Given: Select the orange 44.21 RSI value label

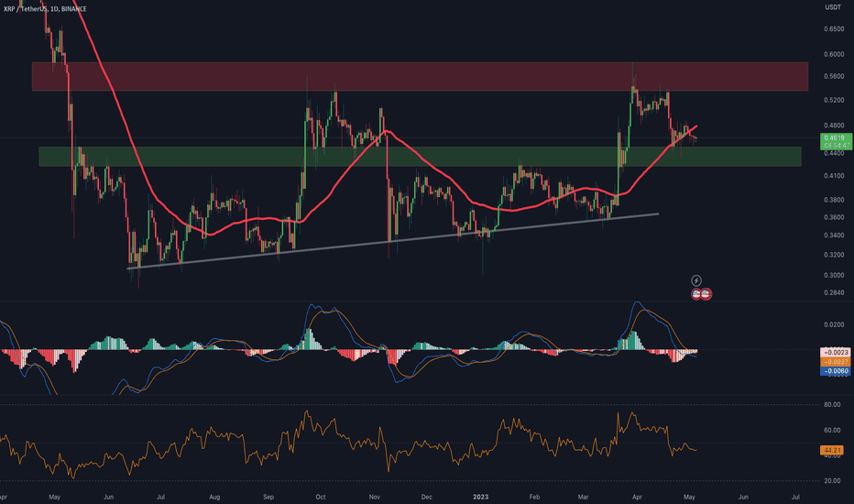Looking at the screenshot, I should (832, 450).
